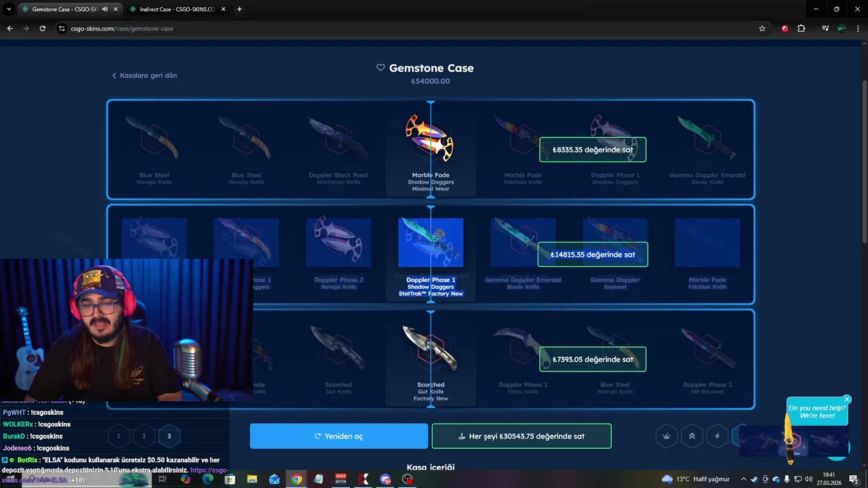Select case count 1 hexagon
This screenshot has width=868, height=488.
click(x=119, y=436)
